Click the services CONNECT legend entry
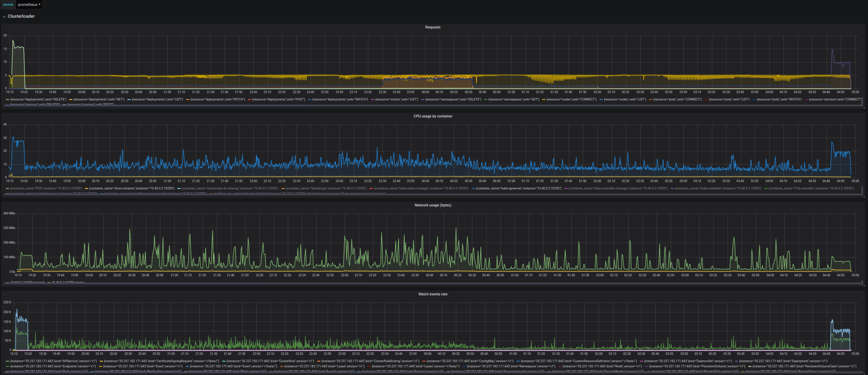 (835, 99)
